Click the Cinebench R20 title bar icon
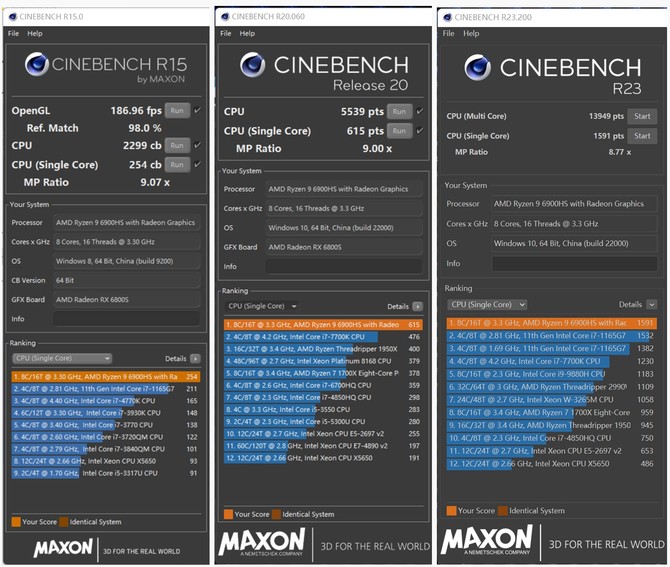This screenshot has height=567, width=670. (227, 17)
